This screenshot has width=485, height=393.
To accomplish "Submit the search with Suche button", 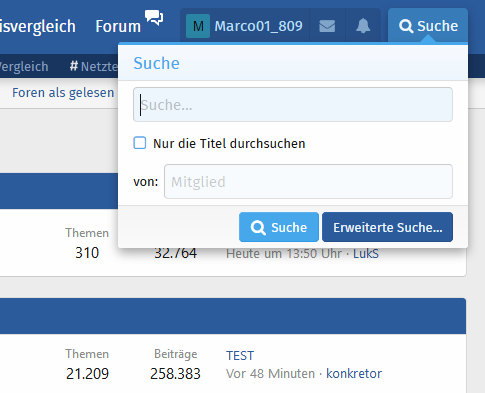I will [x=279, y=227].
